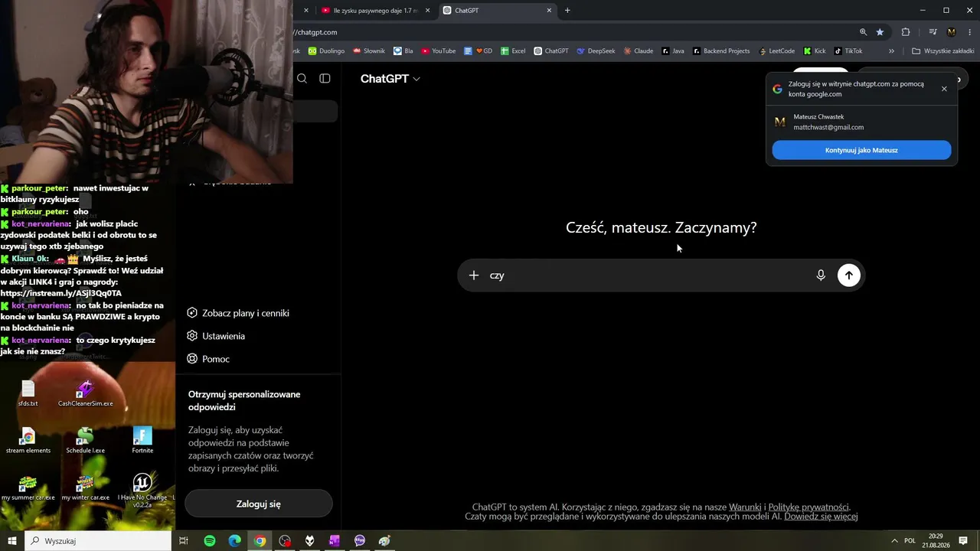The image size is (980, 551).
Task: Open the browser extensions puzzle icon
Action: click(906, 32)
